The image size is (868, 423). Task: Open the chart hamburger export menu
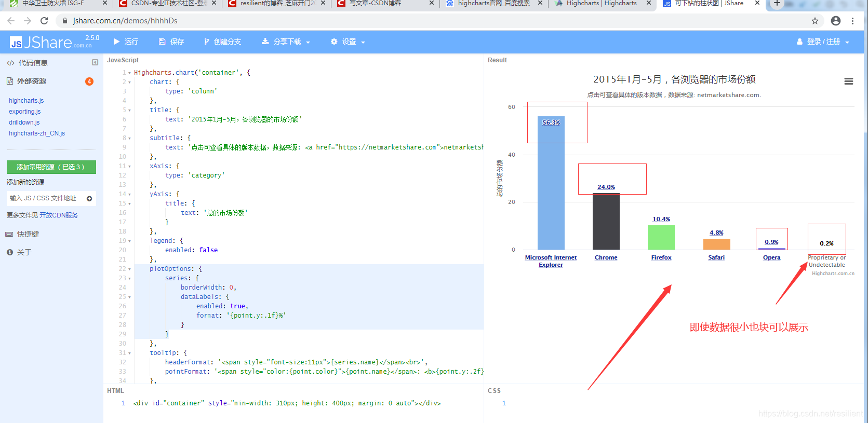[x=849, y=81]
